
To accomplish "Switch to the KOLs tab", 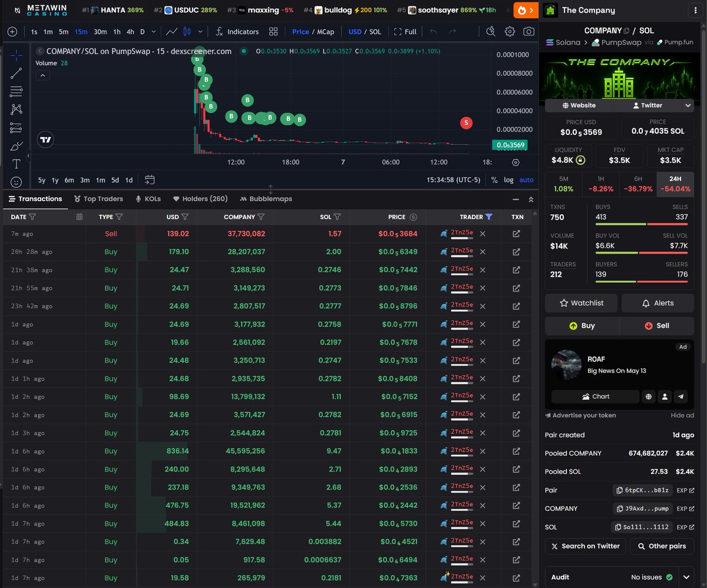I will 148,199.
